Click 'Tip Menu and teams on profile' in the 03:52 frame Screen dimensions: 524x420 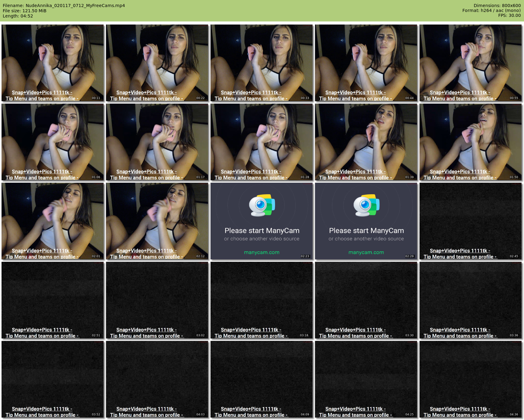(x=42, y=415)
